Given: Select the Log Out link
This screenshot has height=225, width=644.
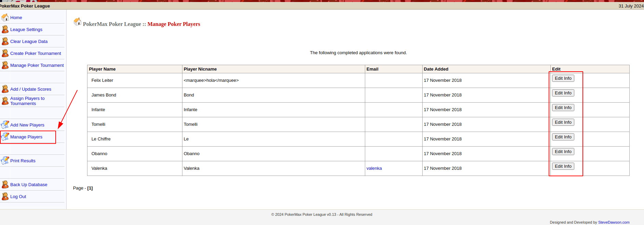Looking at the screenshot, I should [18, 196].
